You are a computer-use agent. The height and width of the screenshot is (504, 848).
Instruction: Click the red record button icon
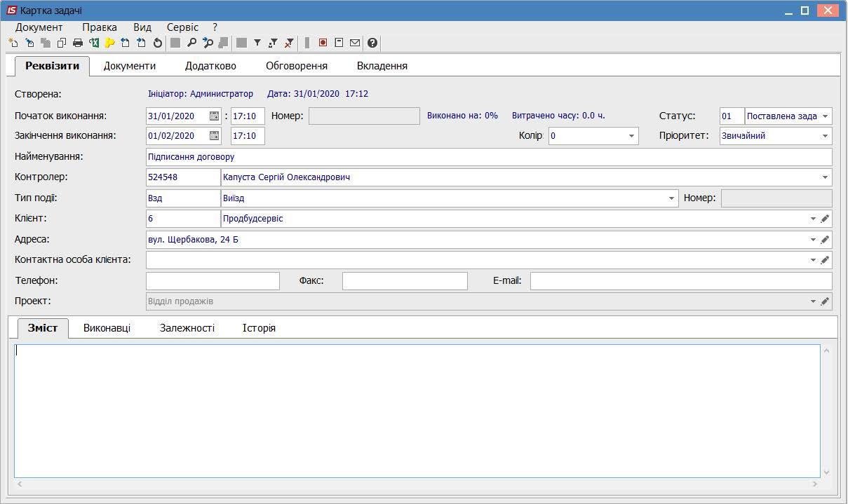coord(323,43)
